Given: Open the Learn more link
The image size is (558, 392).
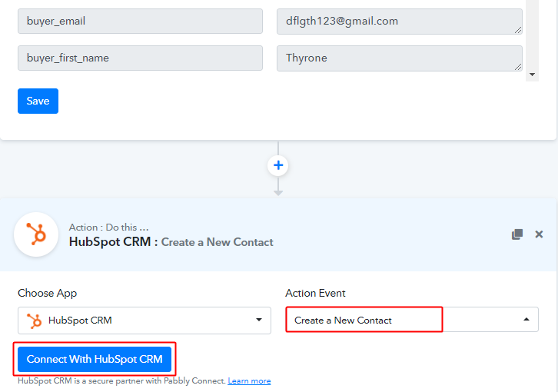Looking at the screenshot, I should (249, 381).
